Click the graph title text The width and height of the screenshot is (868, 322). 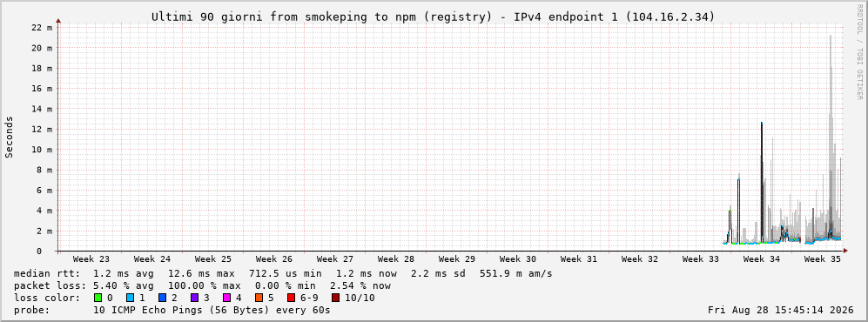(x=434, y=17)
